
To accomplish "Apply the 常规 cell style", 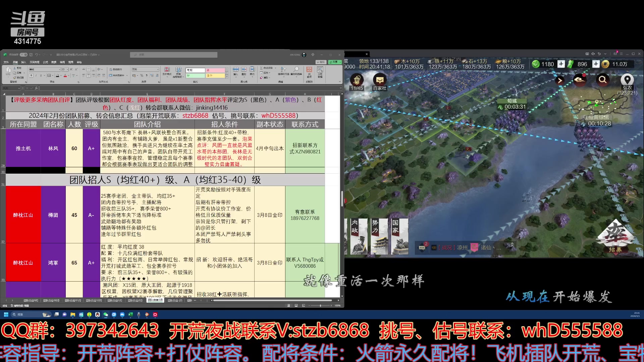I will (x=195, y=70).
